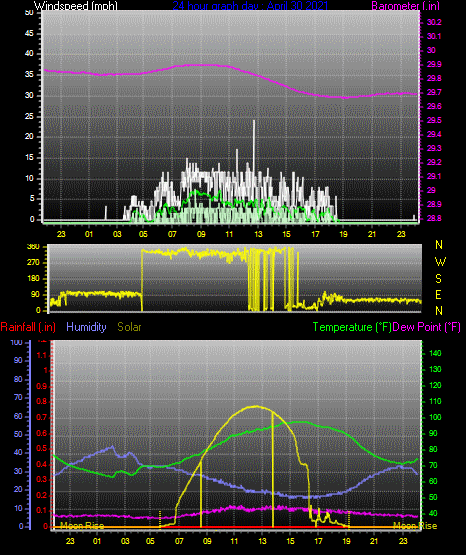466x555 pixels.
Task: Click the "29.4" barometer axis value
Action: pos(434,135)
